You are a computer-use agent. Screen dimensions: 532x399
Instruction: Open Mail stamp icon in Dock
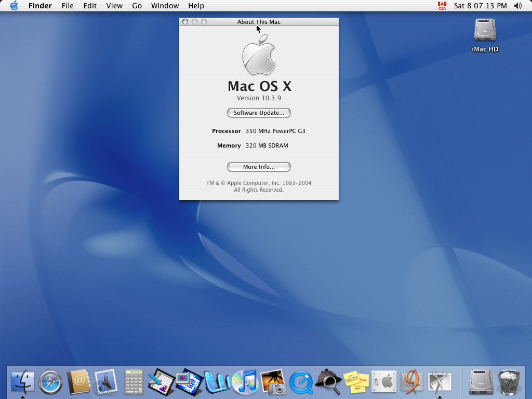pos(106,382)
